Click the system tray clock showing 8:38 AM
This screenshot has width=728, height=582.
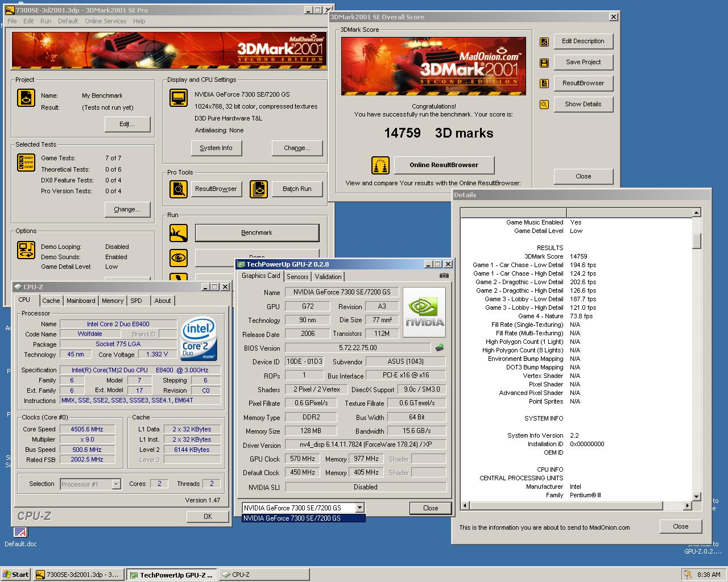(x=709, y=575)
